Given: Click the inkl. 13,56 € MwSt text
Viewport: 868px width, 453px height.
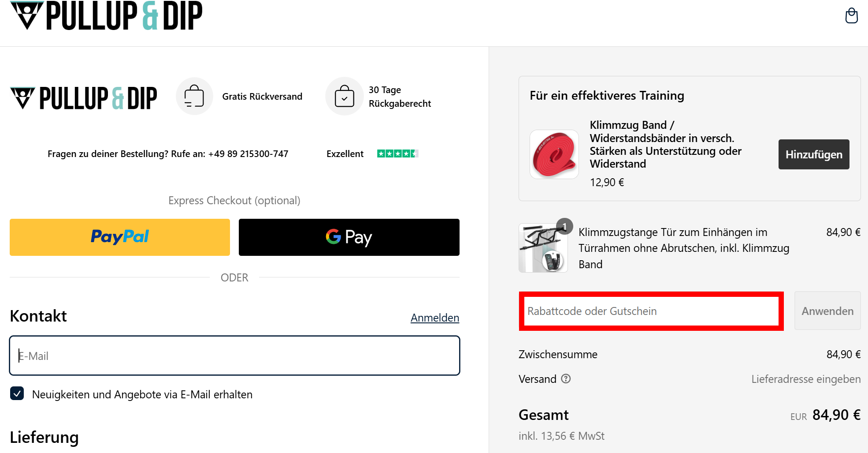Looking at the screenshot, I should point(561,436).
